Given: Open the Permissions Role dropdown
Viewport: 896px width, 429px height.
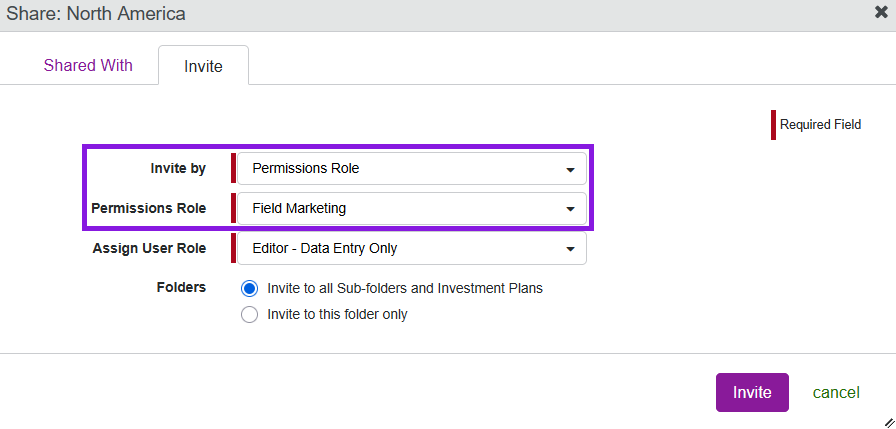Looking at the screenshot, I should point(412,209).
